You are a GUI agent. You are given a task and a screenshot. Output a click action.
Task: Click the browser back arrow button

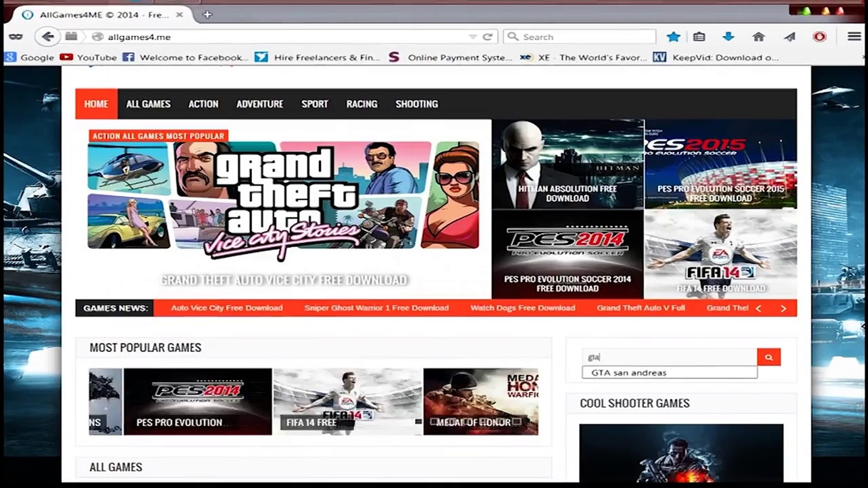[47, 37]
